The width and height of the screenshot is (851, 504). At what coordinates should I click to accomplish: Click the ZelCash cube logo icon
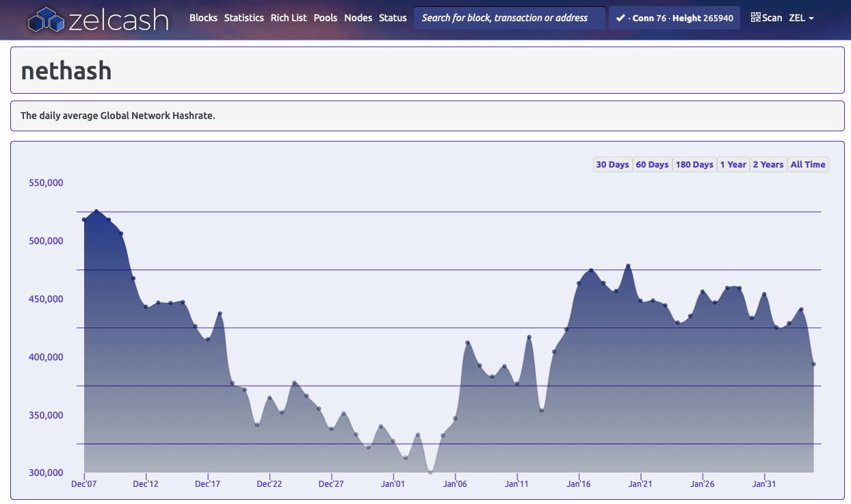click(x=46, y=19)
